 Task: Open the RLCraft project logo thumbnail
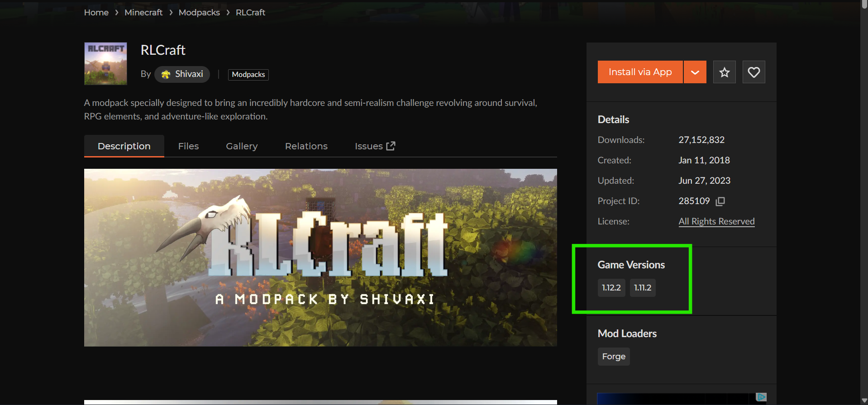[x=105, y=64]
